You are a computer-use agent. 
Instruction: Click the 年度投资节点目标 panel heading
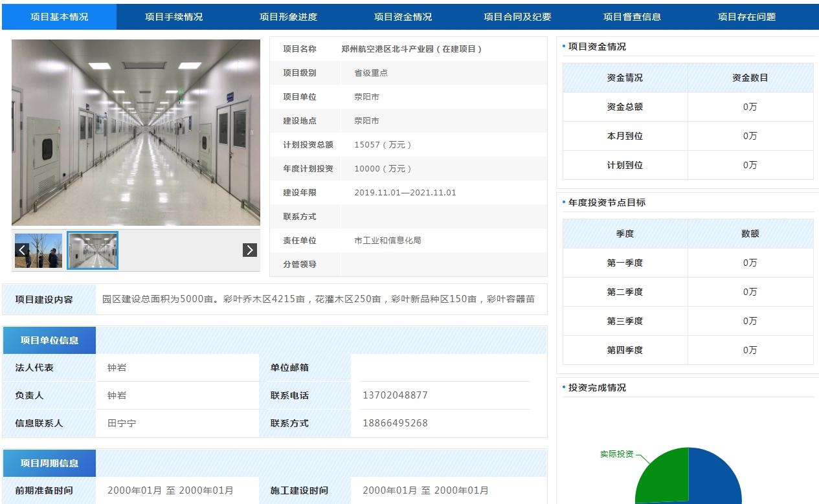pos(607,203)
